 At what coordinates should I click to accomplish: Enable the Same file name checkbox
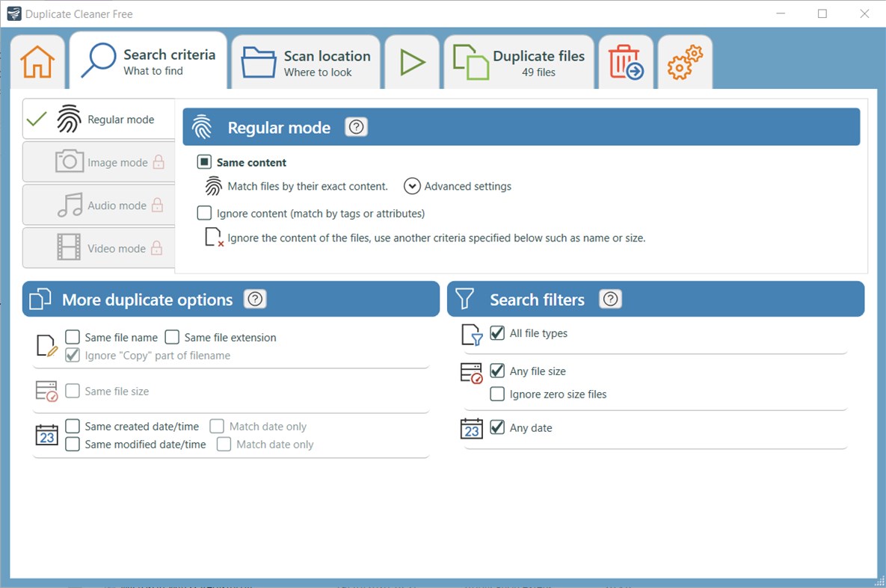[x=72, y=337]
